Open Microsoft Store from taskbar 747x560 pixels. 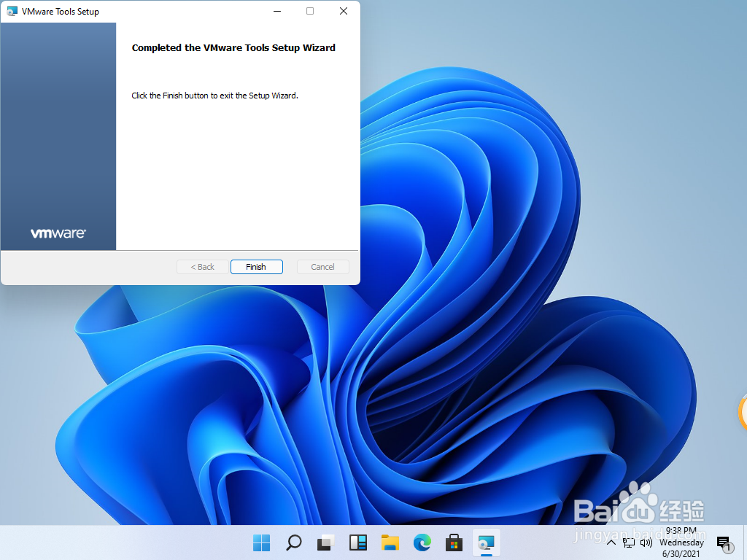[x=454, y=542]
